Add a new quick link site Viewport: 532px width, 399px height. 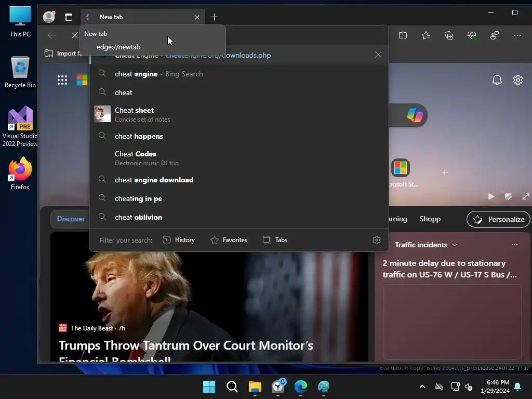[x=445, y=172]
